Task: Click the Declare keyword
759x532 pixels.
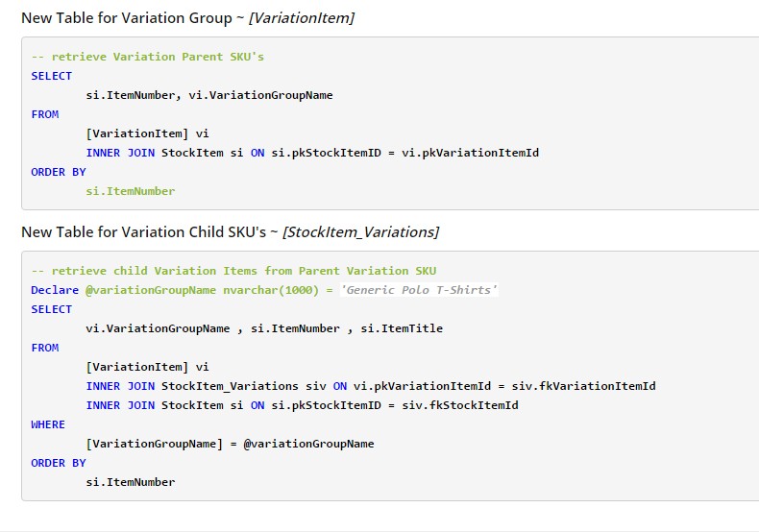Action: 55,290
